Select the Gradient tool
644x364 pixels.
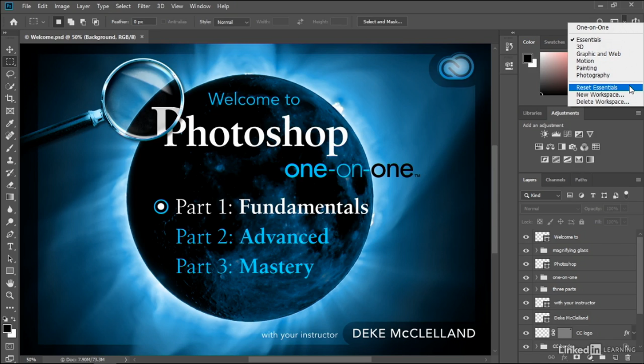[x=10, y=197]
